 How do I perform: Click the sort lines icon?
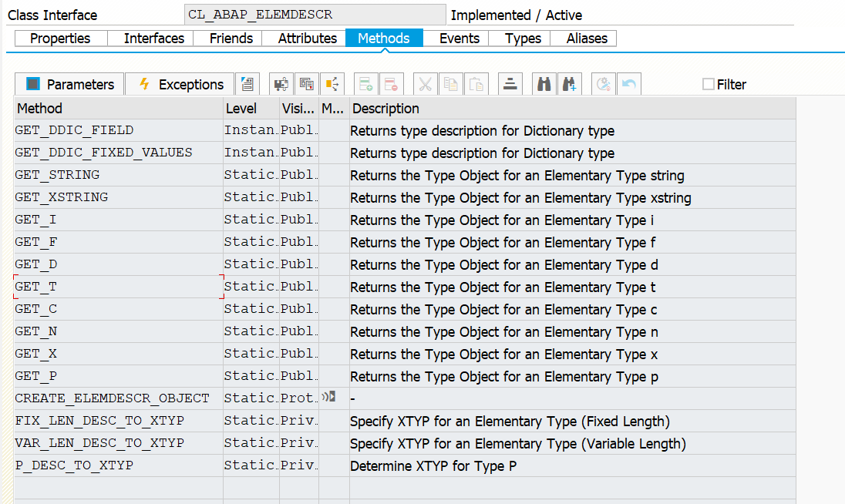click(510, 85)
